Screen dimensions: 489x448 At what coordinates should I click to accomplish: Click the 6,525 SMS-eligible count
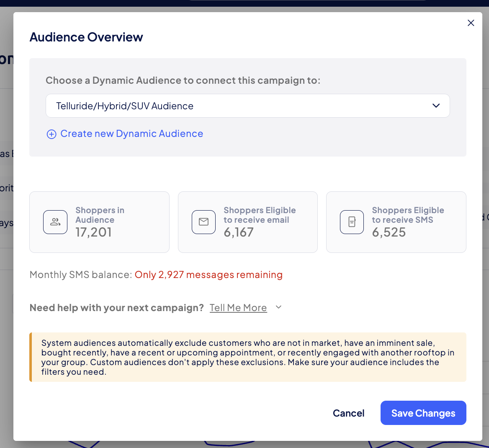389,232
